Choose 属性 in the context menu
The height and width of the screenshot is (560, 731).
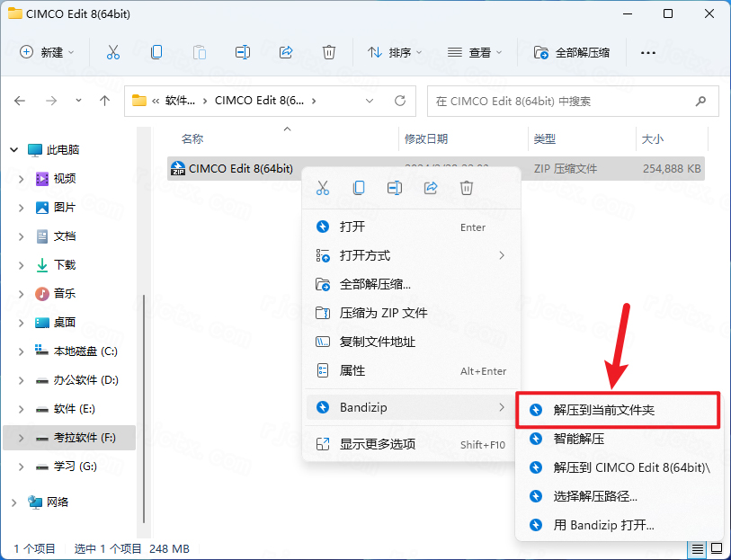(411, 371)
